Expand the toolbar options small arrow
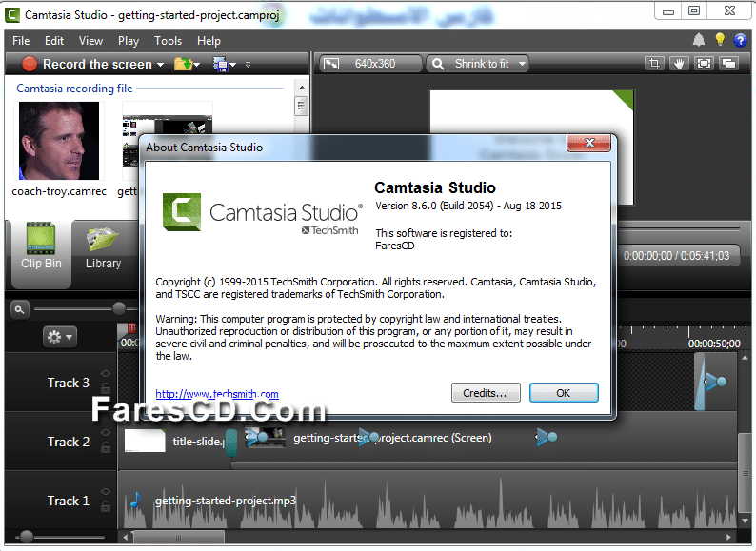756x551 pixels. [248, 65]
